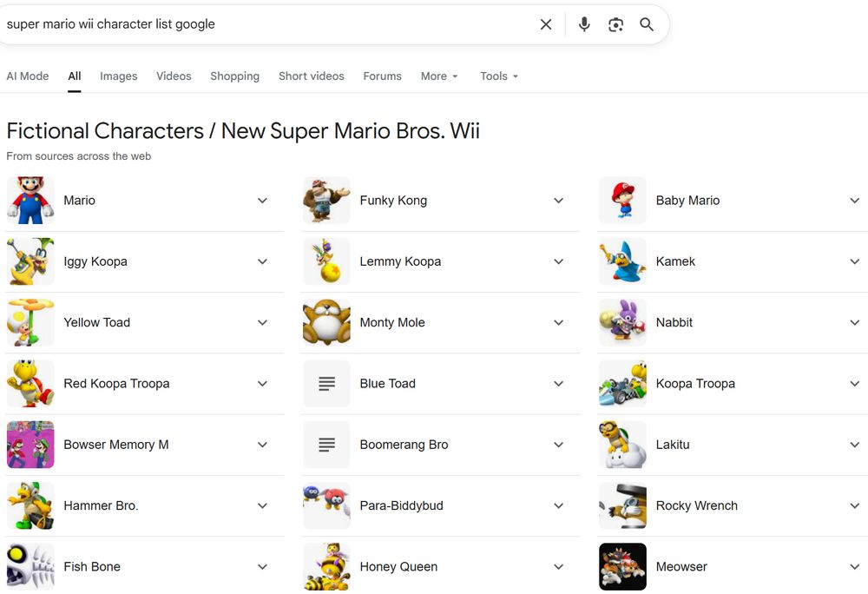Click the Blue Toad placeholder icon
868x594 pixels.
pos(326,384)
